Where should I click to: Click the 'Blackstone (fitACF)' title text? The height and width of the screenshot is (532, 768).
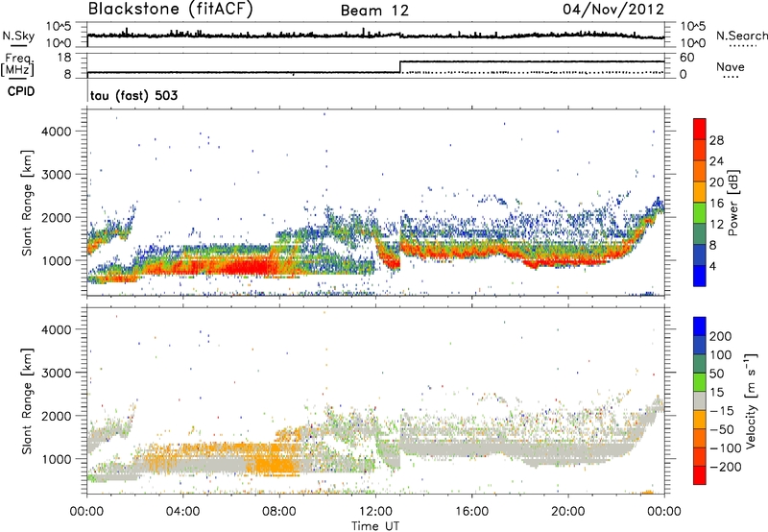171,10
